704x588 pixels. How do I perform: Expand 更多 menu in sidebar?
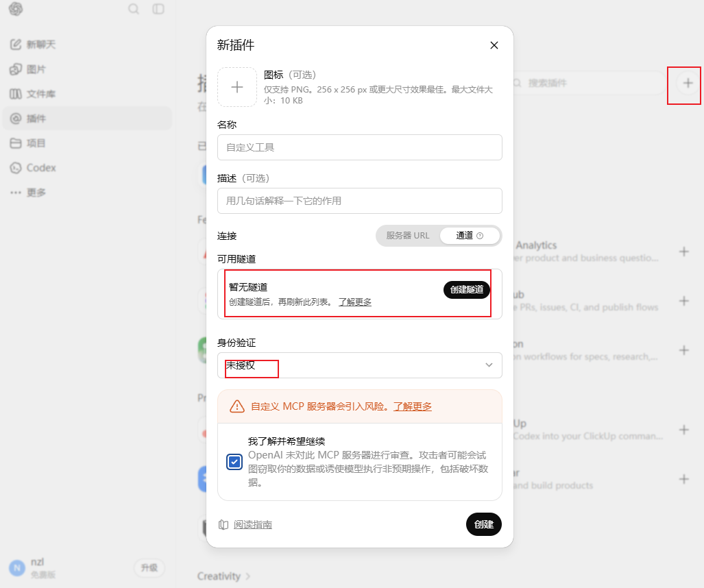coord(87,193)
